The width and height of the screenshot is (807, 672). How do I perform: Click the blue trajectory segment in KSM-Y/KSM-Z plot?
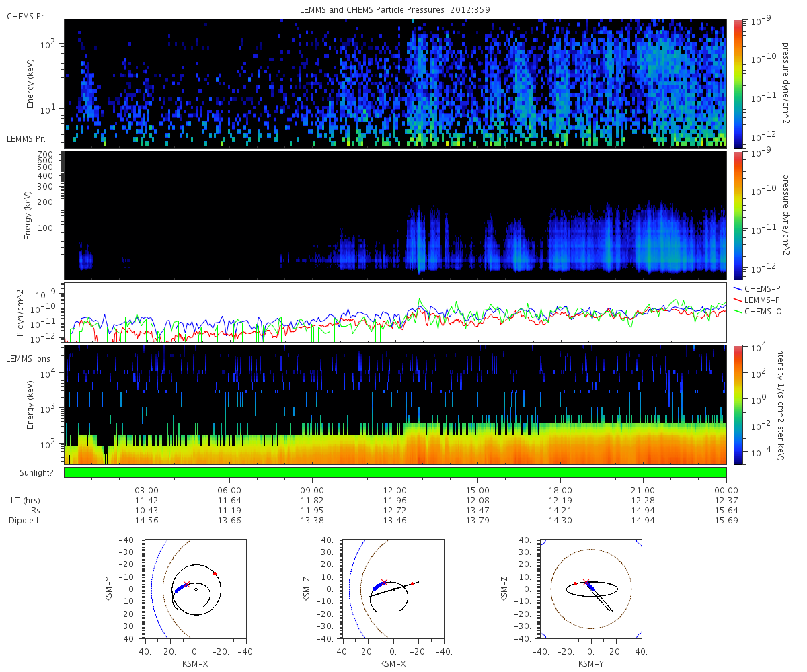pyautogui.click(x=591, y=587)
